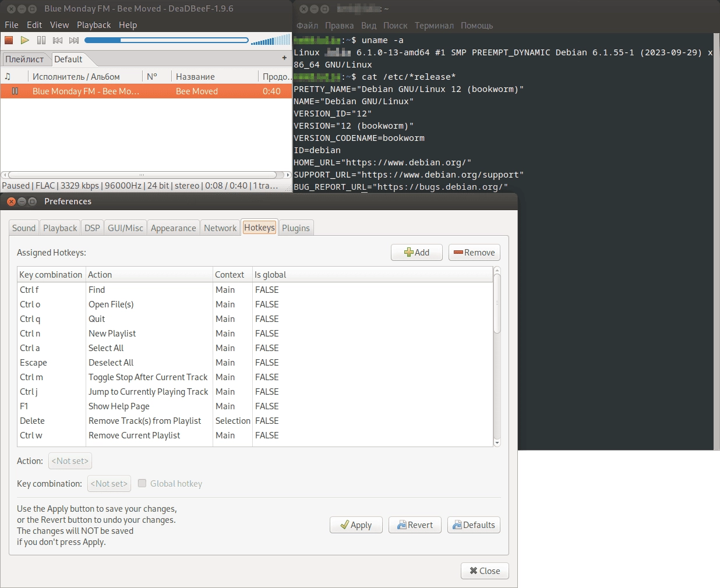
Task: Open Помощь menu in terminal
Action: click(477, 26)
